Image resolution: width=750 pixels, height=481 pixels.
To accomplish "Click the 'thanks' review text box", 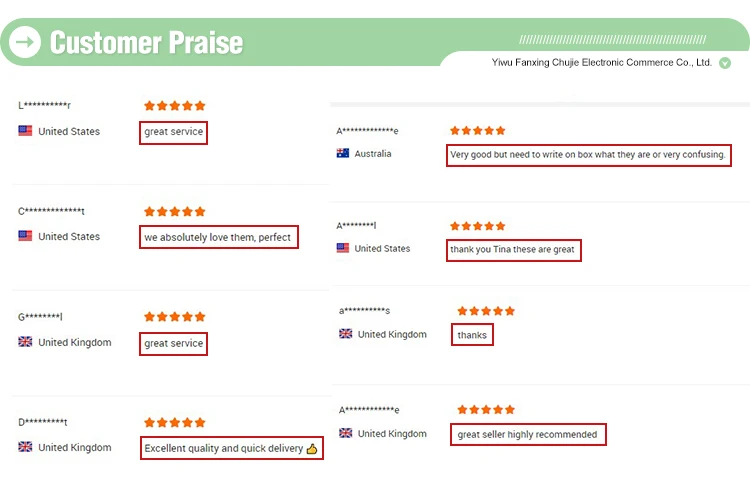I will click(472, 335).
